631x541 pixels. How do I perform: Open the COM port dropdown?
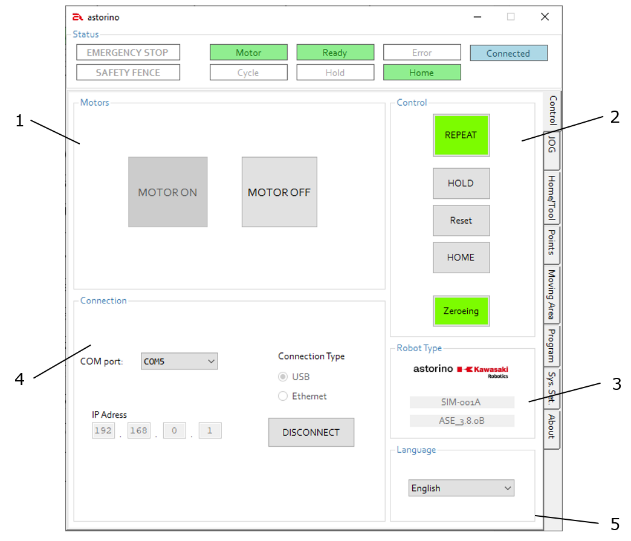(179, 361)
